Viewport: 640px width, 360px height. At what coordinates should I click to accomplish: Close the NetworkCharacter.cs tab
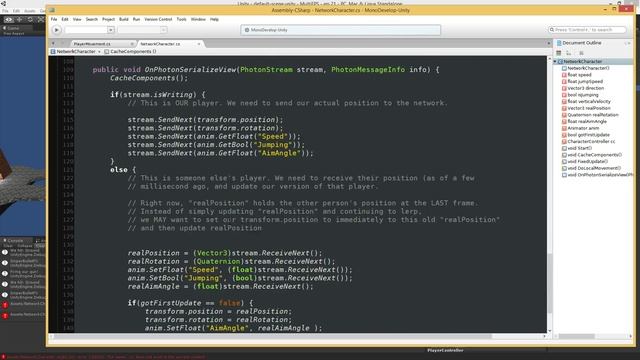click(199, 44)
